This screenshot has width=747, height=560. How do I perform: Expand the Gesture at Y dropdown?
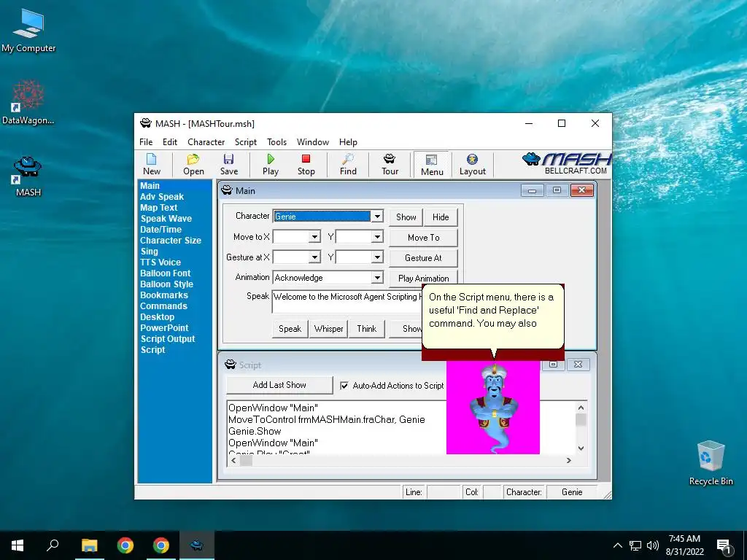377,257
